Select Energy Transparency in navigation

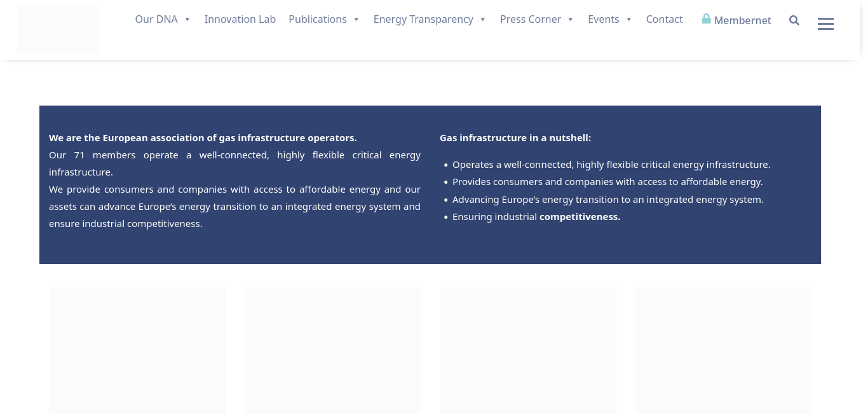pyautogui.click(x=423, y=20)
